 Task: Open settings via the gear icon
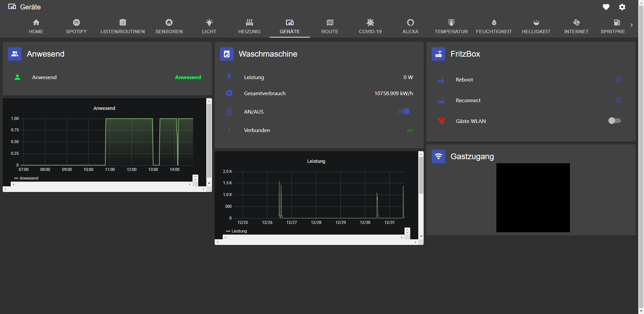pos(622,7)
